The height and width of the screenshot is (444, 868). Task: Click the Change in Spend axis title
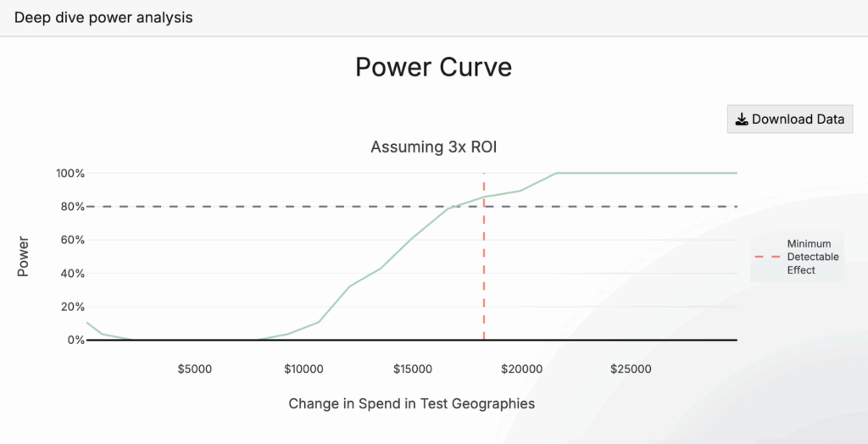pos(411,403)
